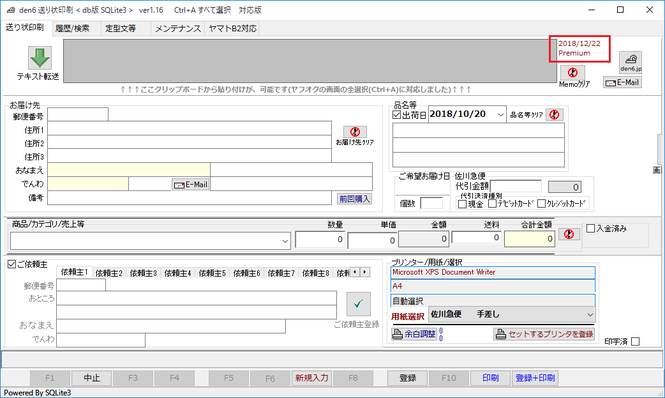Switch to ヤマトB2対応 tab
The height and width of the screenshot is (398, 665).
[x=233, y=28]
